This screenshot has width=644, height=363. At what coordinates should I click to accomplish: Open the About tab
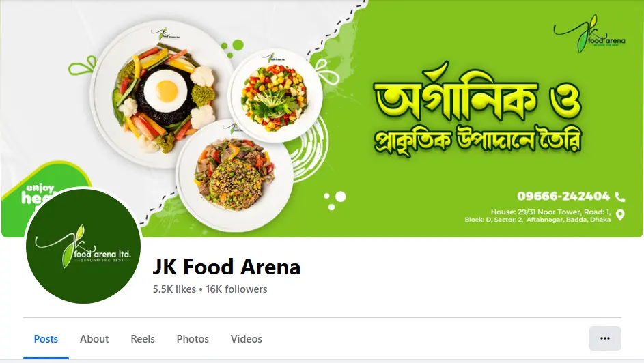[94, 339]
